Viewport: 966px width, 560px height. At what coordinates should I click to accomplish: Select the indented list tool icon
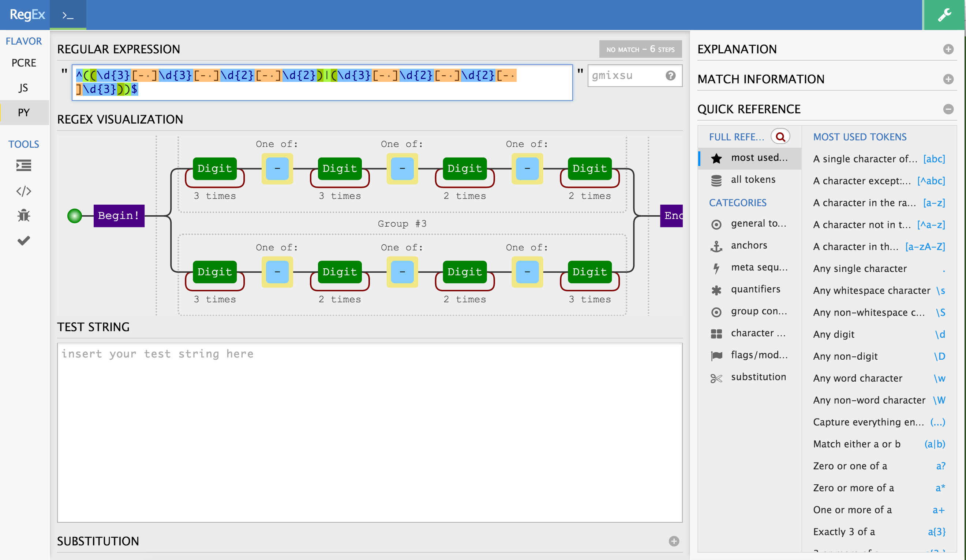pyautogui.click(x=24, y=166)
